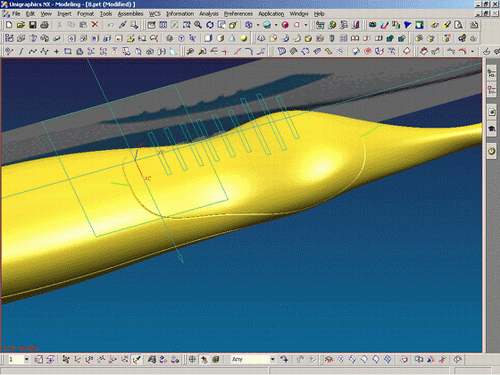
Task: Open the Preferences menu
Action: point(238,14)
